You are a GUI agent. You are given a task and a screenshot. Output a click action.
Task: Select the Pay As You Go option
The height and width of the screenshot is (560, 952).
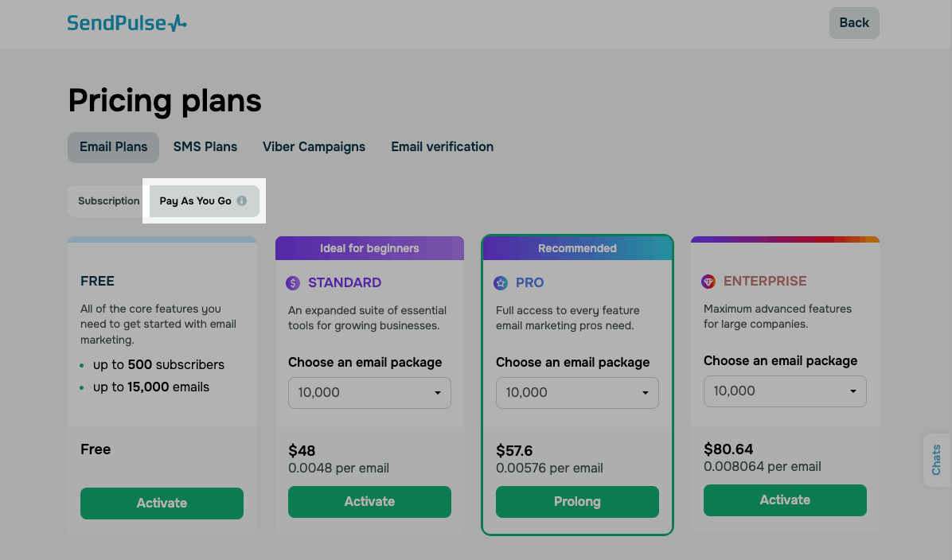[x=196, y=201]
